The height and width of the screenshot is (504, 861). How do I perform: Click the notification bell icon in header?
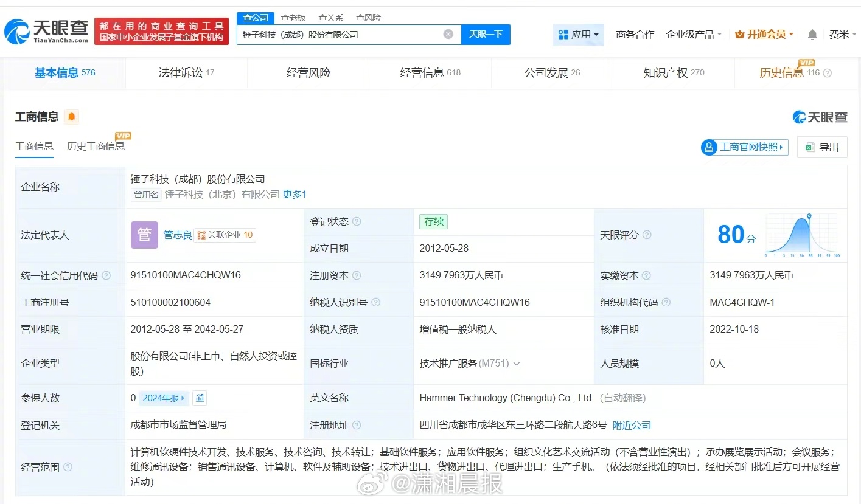[x=812, y=35]
